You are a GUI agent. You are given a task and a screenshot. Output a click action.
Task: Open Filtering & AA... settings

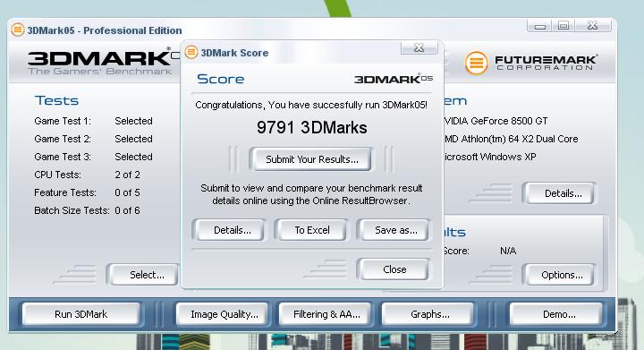coord(326,314)
